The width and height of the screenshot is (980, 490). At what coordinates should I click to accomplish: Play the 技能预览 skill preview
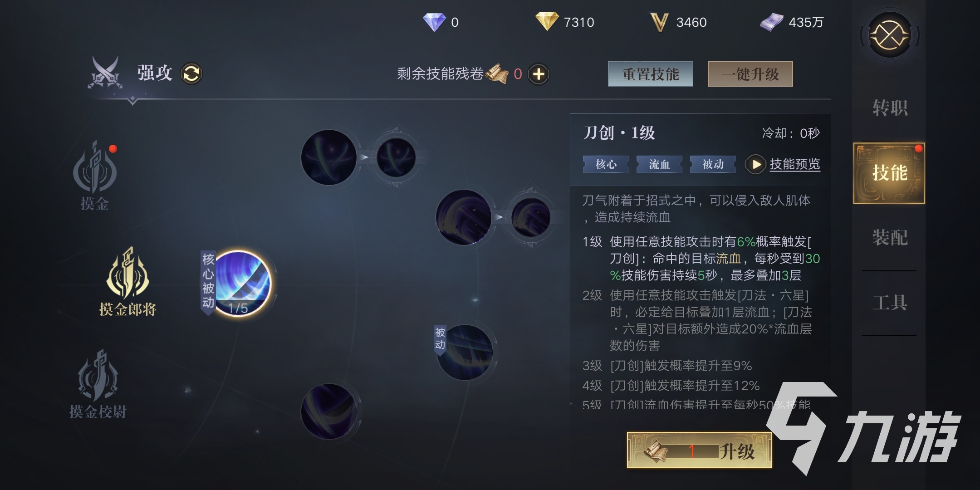tap(756, 164)
